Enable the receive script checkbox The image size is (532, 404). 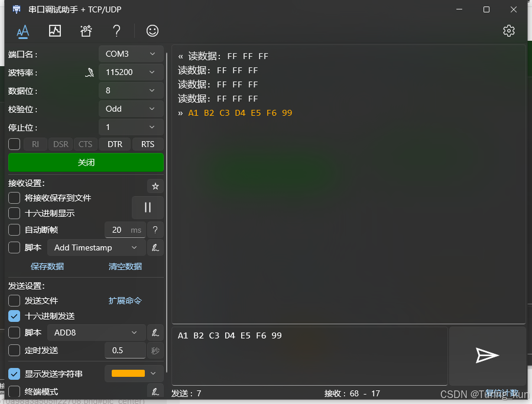pyautogui.click(x=14, y=247)
